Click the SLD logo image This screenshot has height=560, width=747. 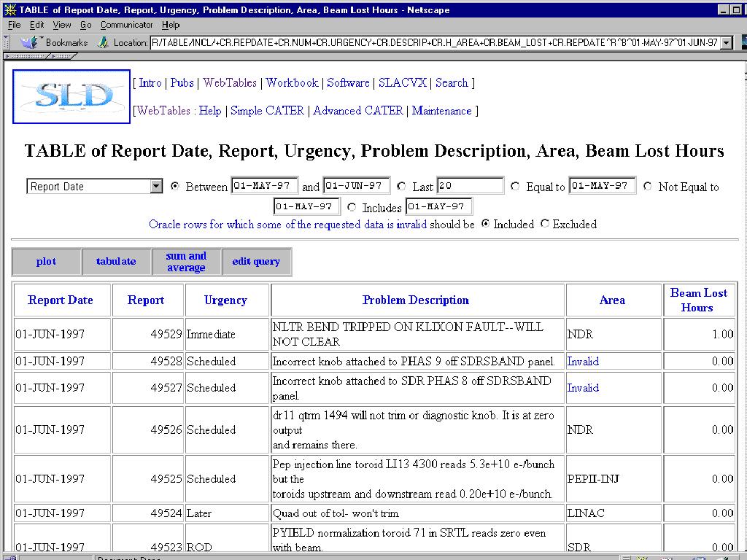(x=71, y=96)
